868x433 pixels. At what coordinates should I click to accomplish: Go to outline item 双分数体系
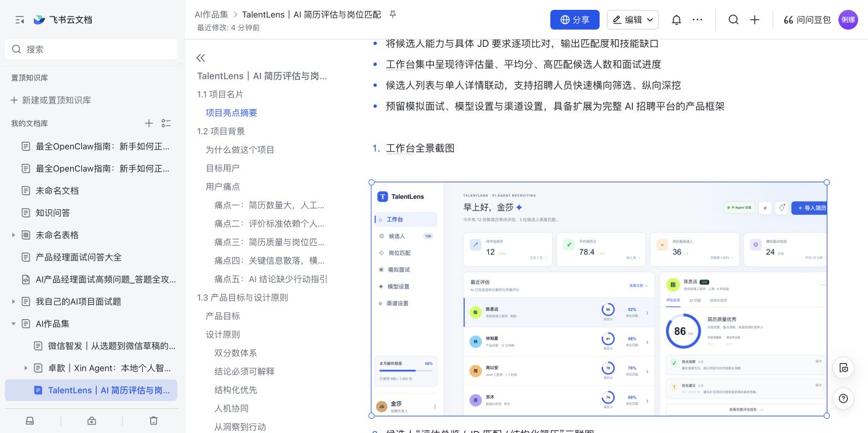click(x=236, y=353)
